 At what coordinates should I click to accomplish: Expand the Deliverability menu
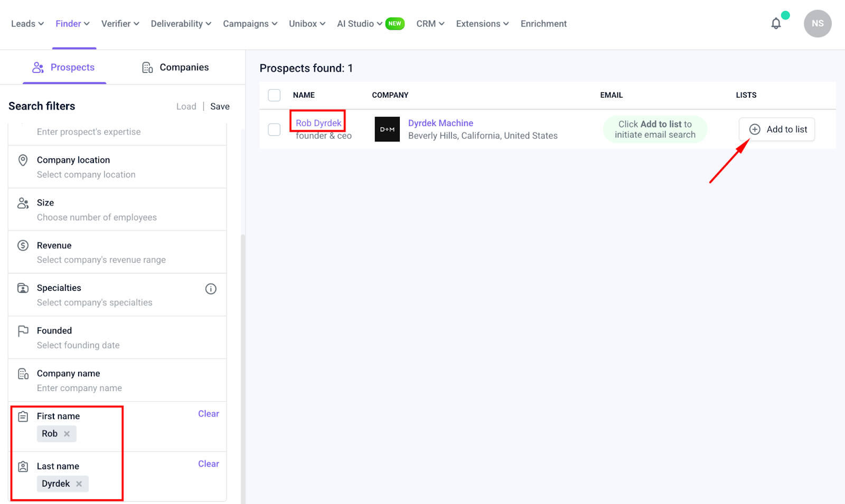coord(181,24)
